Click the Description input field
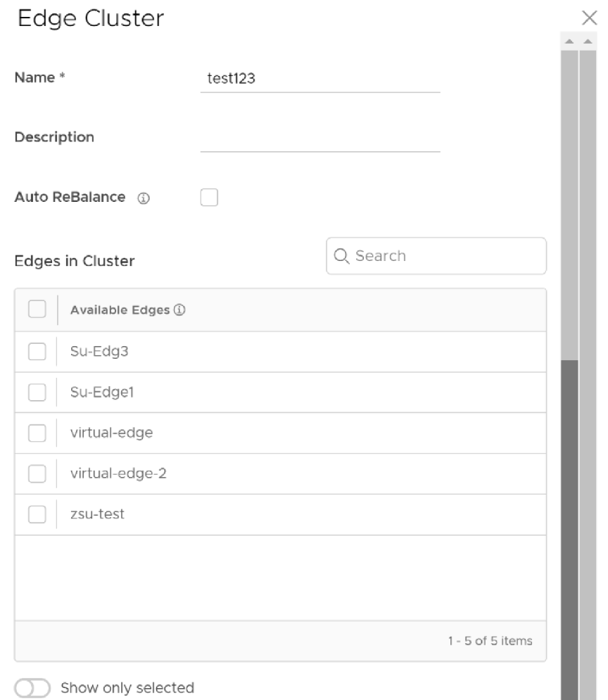The width and height of the screenshot is (608, 700). (319, 138)
